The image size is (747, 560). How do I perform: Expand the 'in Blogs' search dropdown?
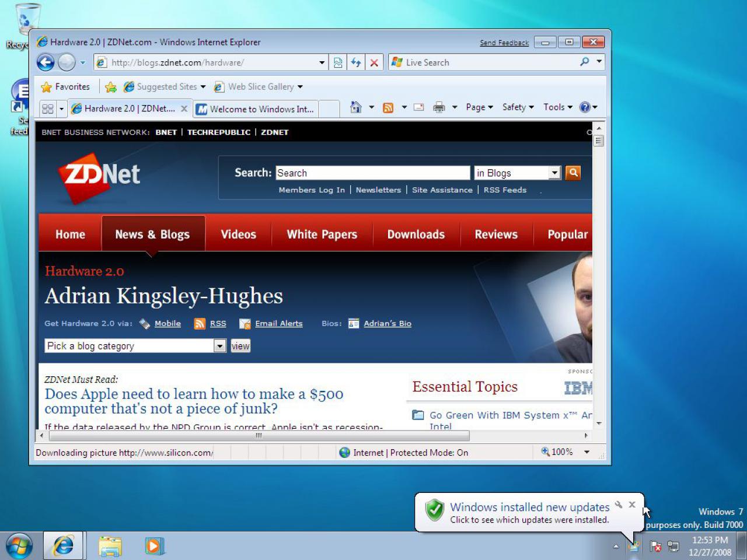click(554, 173)
